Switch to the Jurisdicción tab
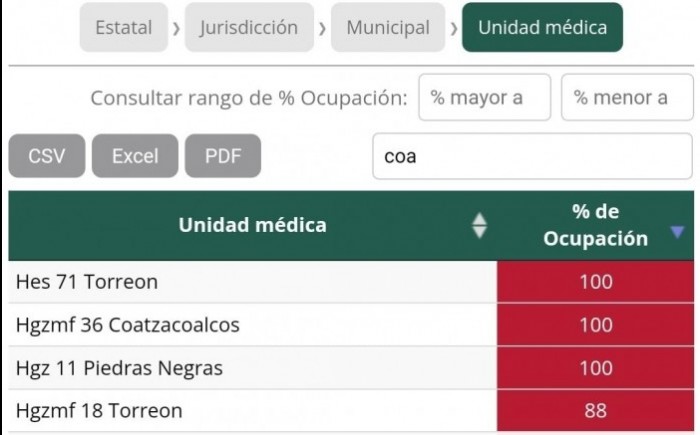Image resolution: width=700 pixels, height=435 pixels. tap(249, 28)
